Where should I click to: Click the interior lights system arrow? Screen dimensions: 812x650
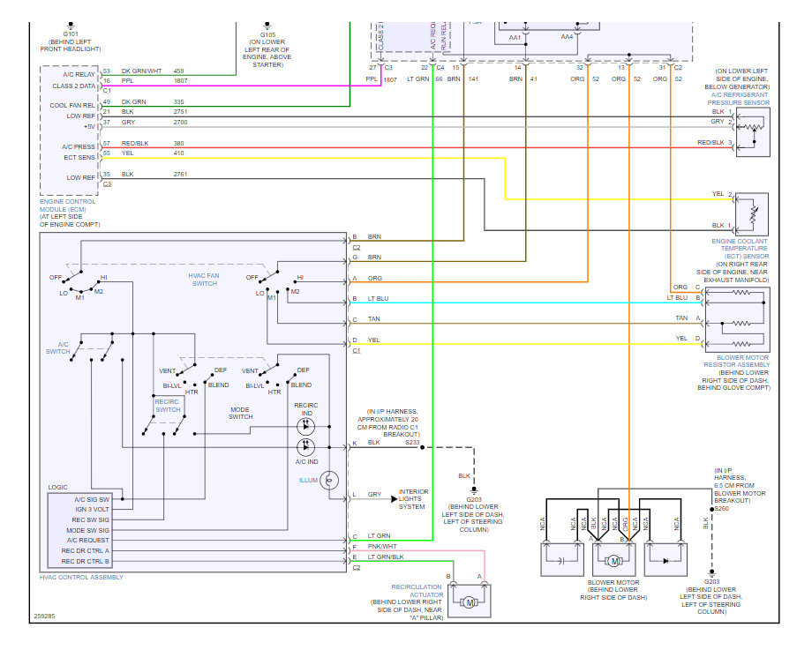pos(395,499)
